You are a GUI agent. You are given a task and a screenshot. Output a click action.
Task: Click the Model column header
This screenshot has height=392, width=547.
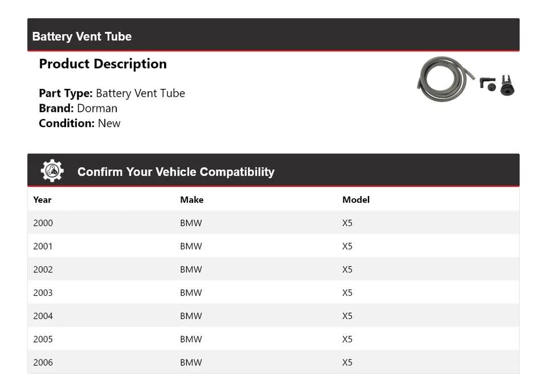click(x=356, y=199)
